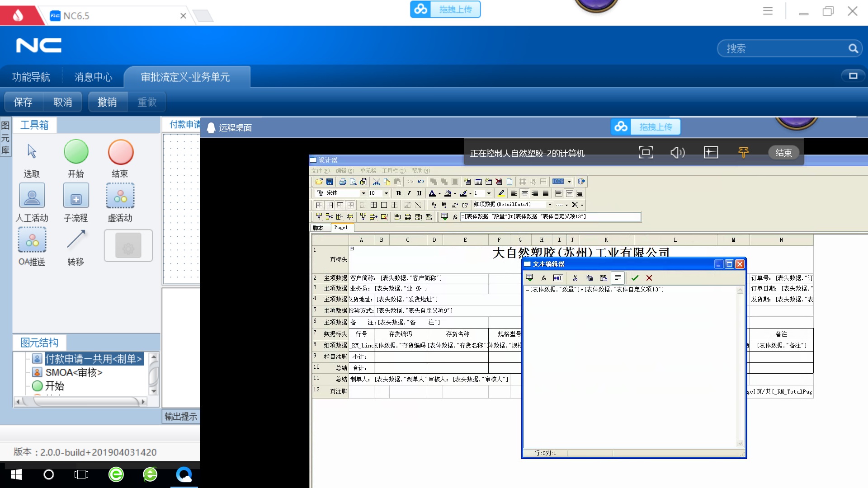868x488 pixels.
Task: Click the delete table icon with red X
Action: (499, 182)
